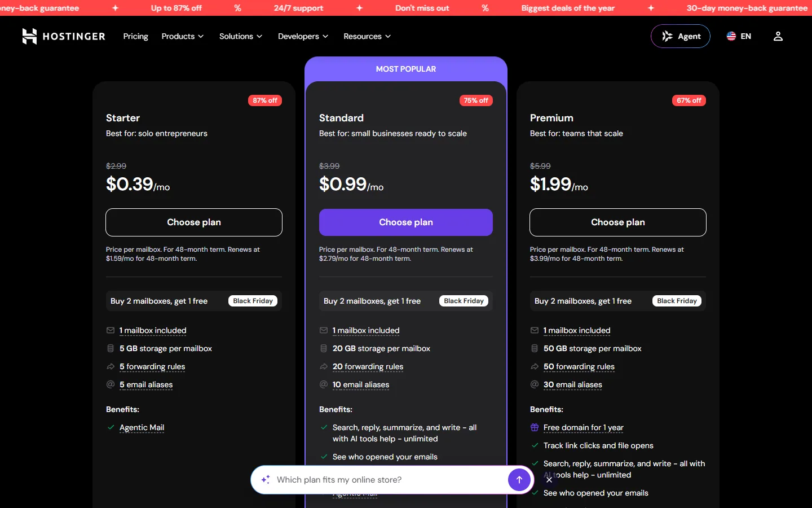Click the Agent icon in header
Image resolution: width=812 pixels, height=508 pixels.
(668, 36)
